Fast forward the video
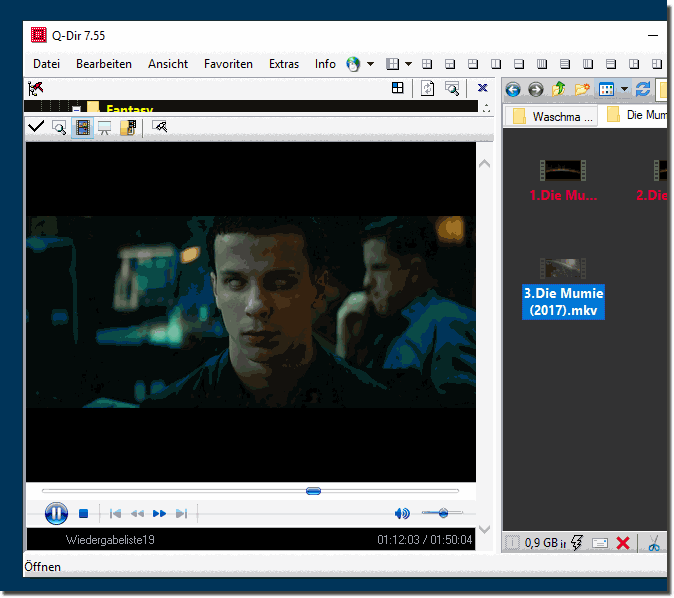Screen dimensions: 674x598 click(159, 513)
